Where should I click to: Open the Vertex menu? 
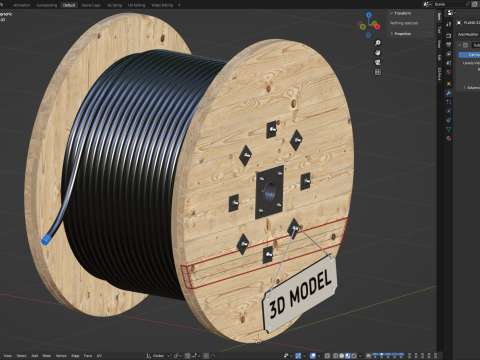tap(61, 356)
